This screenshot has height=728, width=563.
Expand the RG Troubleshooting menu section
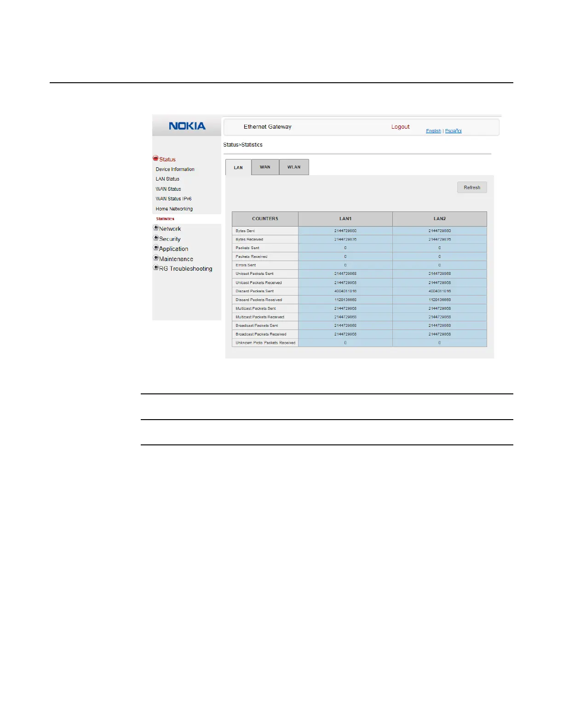(156, 268)
